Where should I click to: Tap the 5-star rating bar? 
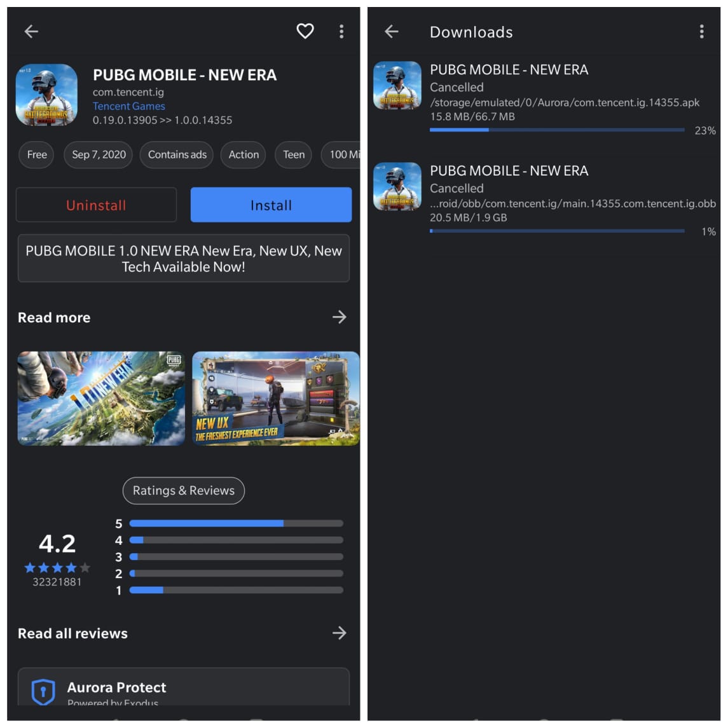237,523
